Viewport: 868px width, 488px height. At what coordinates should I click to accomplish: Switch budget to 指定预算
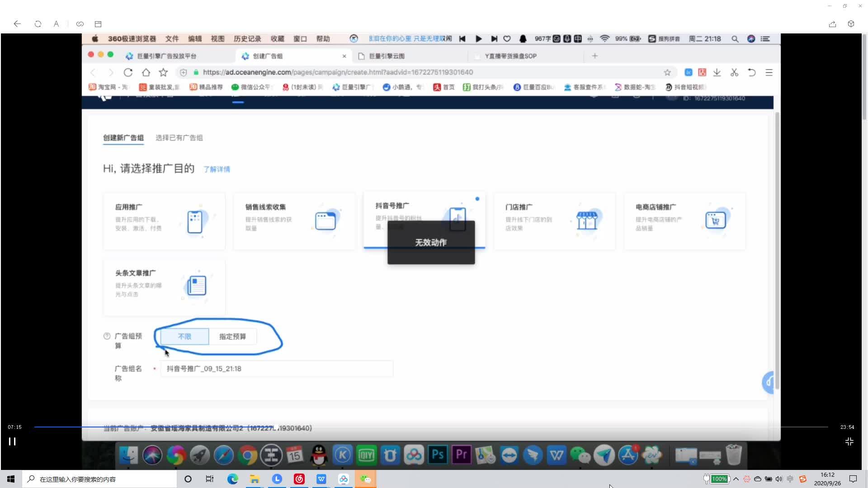232,336
